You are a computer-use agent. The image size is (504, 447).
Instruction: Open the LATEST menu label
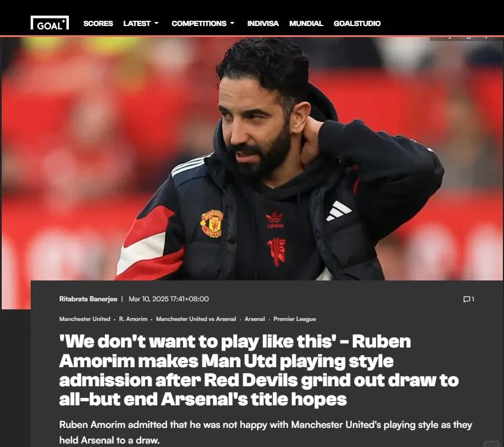137,24
